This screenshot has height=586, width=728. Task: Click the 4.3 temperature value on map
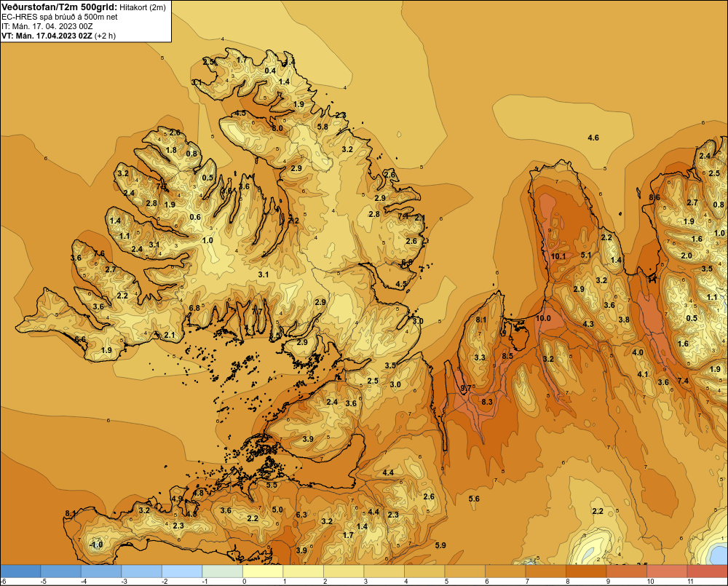(x=588, y=324)
